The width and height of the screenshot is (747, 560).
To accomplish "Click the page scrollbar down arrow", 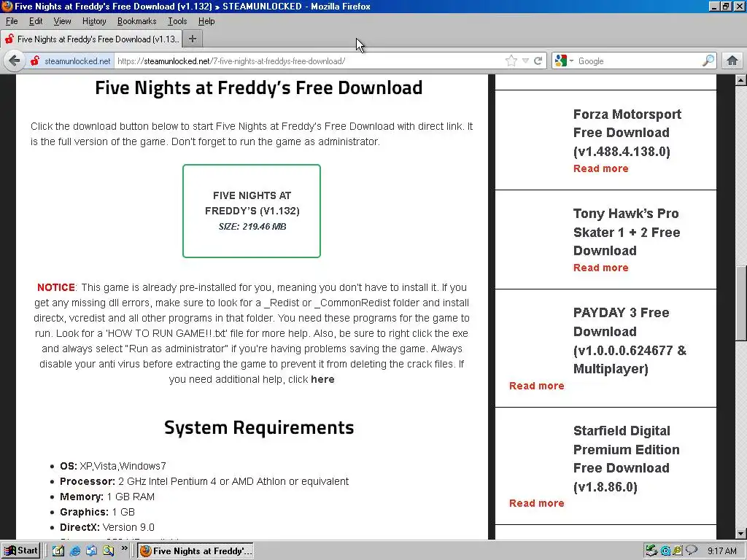I will [741, 533].
